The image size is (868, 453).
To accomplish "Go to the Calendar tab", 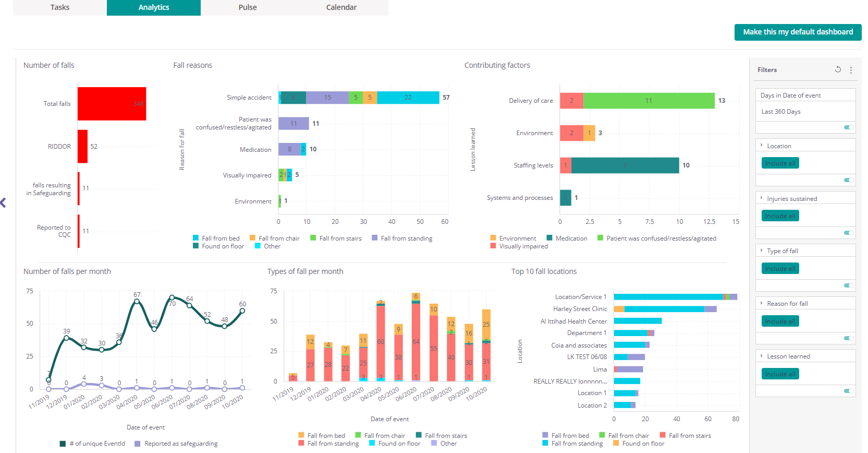I will point(341,7).
